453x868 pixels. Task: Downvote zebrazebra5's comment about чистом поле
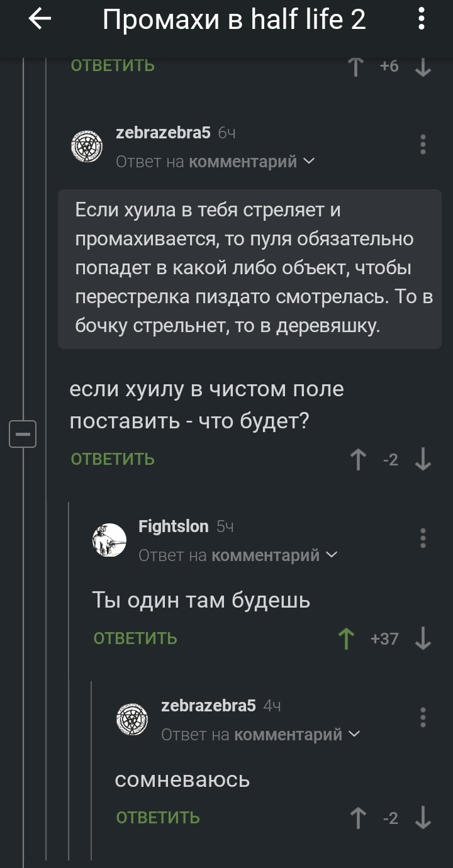[x=423, y=459]
